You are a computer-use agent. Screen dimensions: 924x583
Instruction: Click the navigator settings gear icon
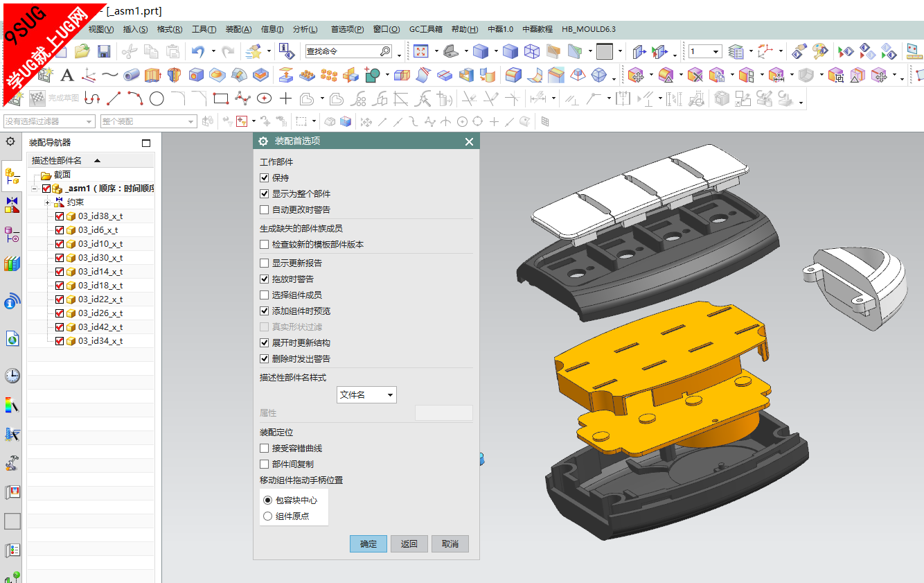click(x=10, y=141)
